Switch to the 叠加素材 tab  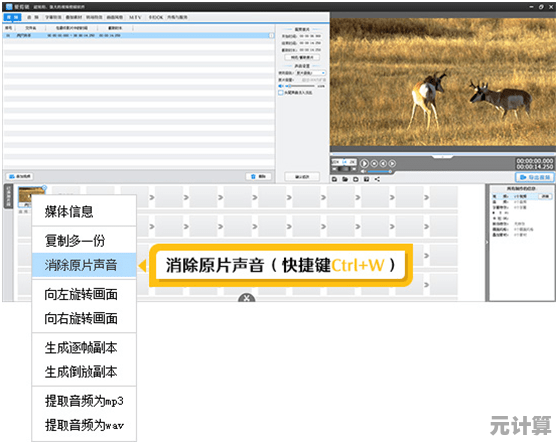pyautogui.click(x=74, y=17)
